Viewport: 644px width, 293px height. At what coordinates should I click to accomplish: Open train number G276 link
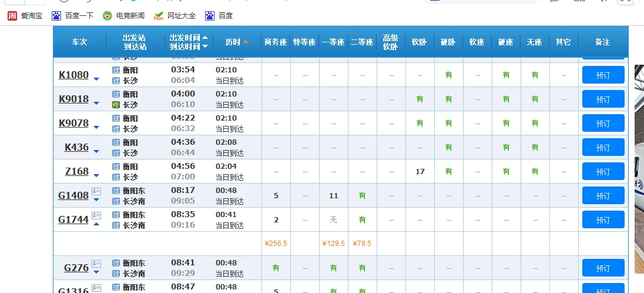[x=76, y=268]
